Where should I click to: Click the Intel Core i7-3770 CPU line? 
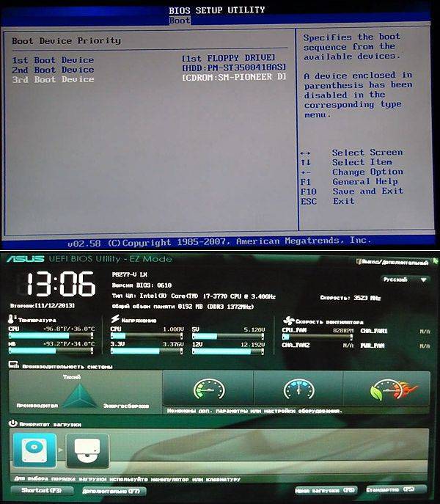pos(194,296)
